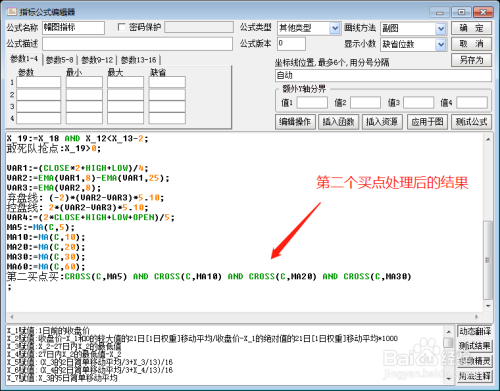Screen dimensions: 500x391
Task: Click the 值3 input field
Action: coord(418,102)
